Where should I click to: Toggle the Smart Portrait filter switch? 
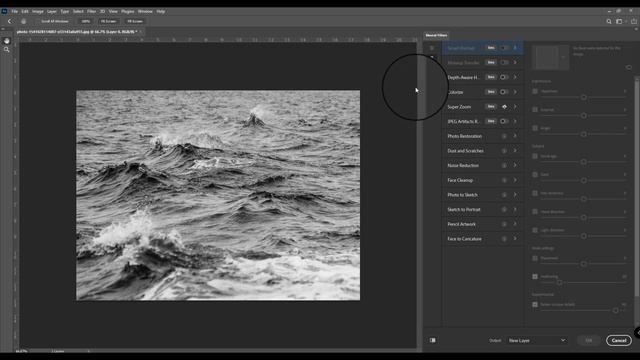coord(504,48)
